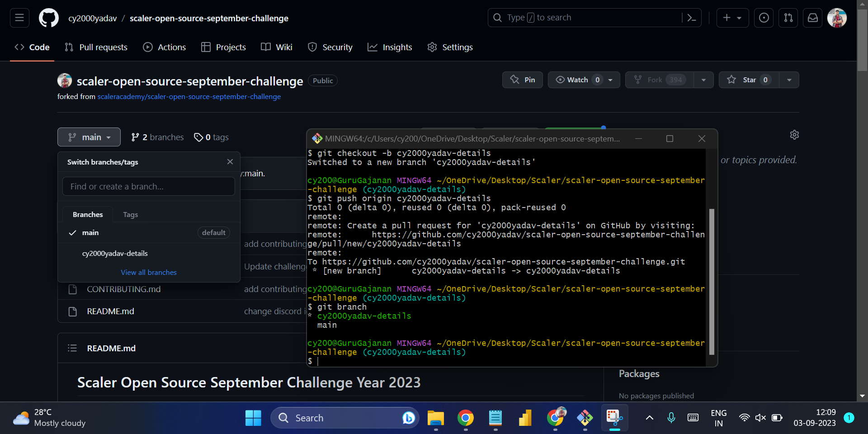Open the Insights tab
This screenshot has width=868, height=434.
(x=390, y=47)
